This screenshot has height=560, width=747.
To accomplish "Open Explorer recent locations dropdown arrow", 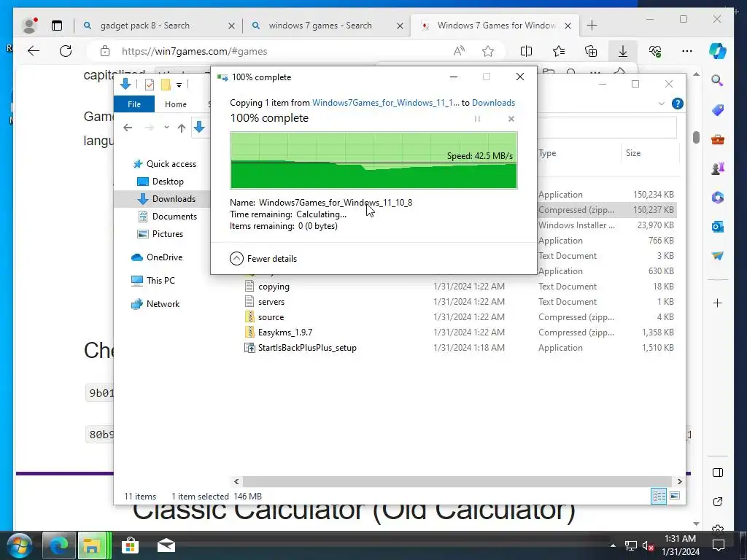I will click(166, 127).
